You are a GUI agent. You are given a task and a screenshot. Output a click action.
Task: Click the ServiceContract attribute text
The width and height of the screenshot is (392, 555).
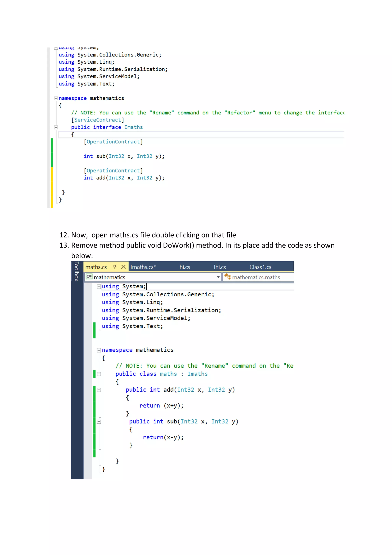98,120
